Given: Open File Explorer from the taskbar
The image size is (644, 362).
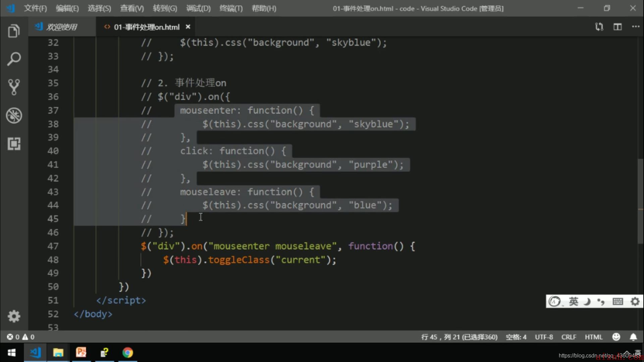Looking at the screenshot, I should (x=58, y=353).
